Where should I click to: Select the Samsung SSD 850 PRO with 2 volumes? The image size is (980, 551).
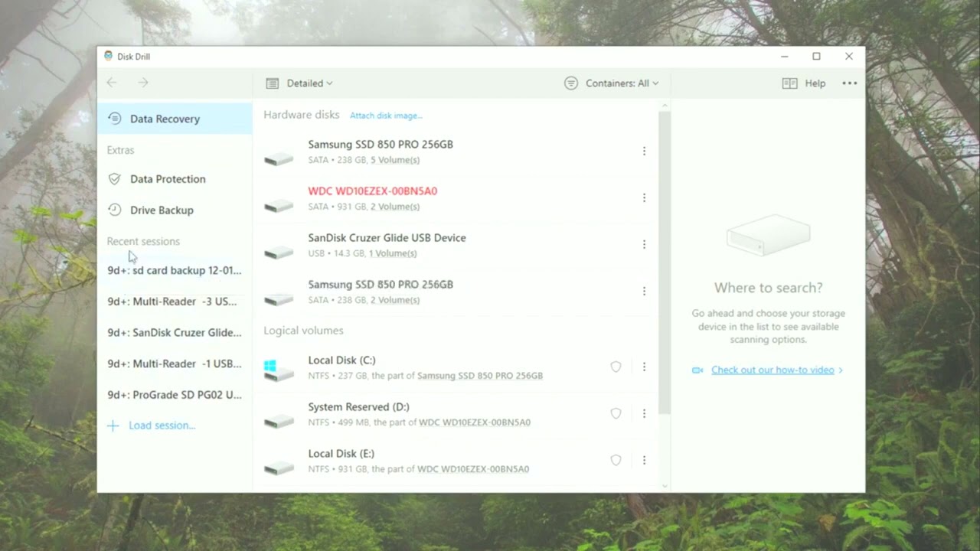pyautogui.click(x=455, y=292)
